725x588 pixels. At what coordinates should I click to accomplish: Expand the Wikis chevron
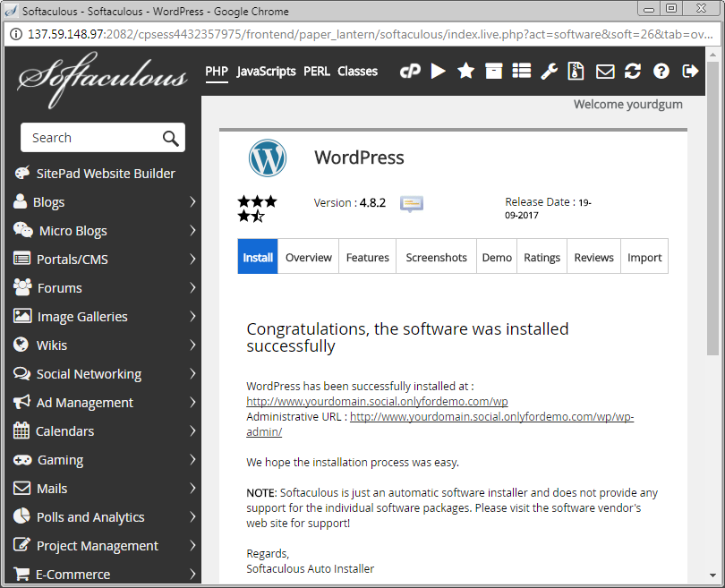click(192, 345)
